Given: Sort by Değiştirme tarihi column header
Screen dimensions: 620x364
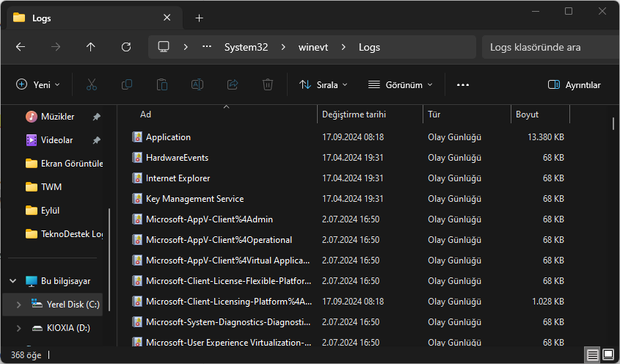Looking at the screenshot, I should 354,114.
